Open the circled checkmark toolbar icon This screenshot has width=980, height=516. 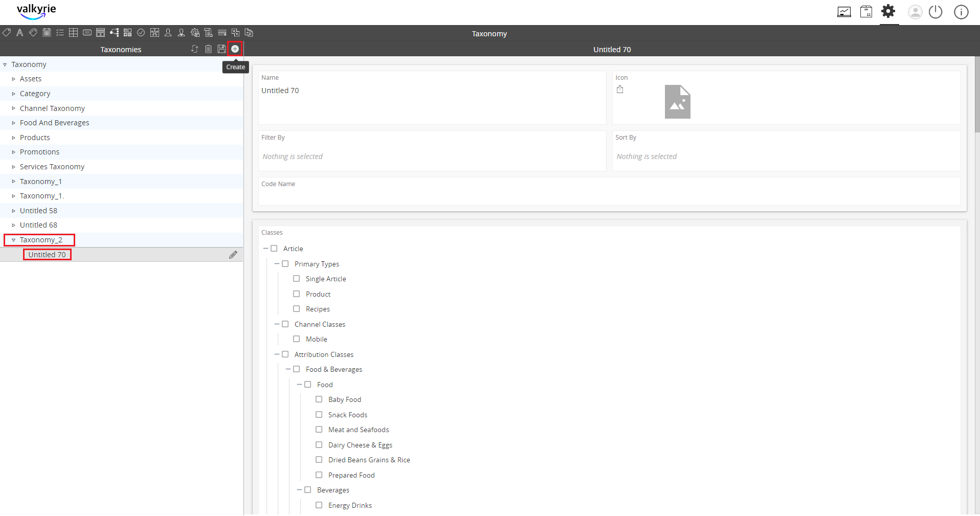(x=141, y=33)
